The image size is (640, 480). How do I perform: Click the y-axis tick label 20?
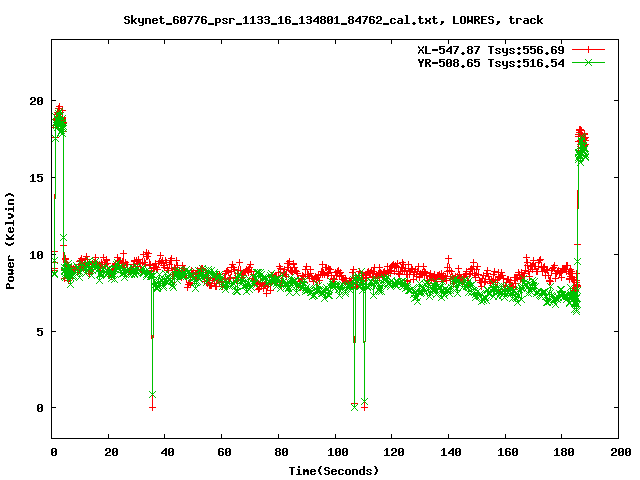[x=36, y=101]
